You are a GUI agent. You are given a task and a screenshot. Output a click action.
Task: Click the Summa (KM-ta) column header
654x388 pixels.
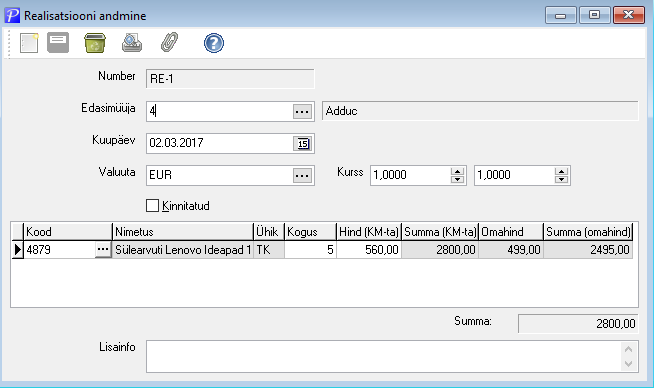[x=440, y=232]
